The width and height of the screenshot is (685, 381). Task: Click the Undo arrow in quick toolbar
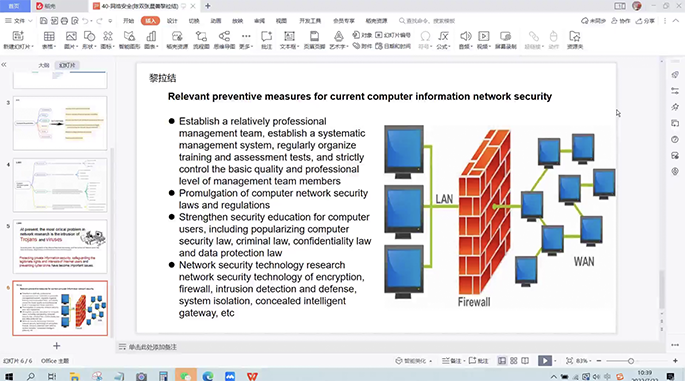click(x=86, y=21)
